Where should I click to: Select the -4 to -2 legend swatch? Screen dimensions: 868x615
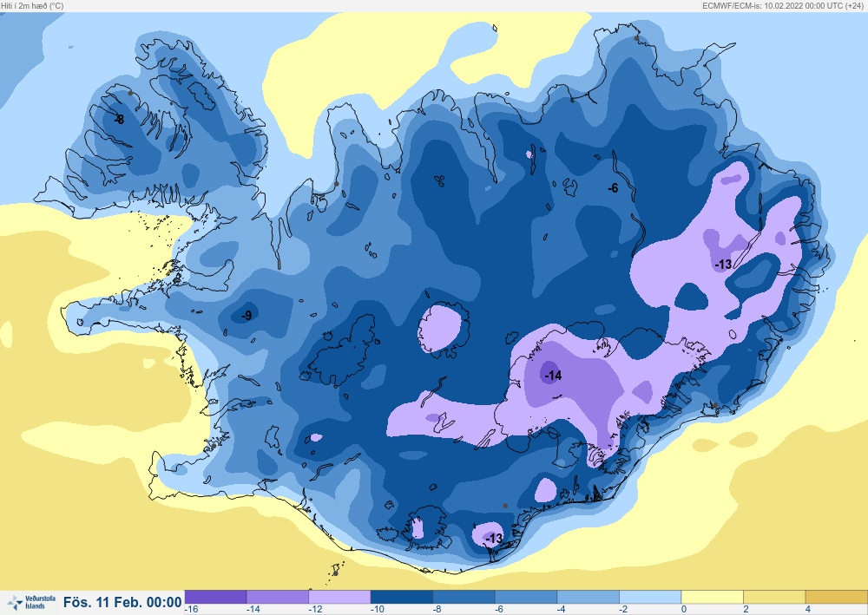(x=588, y=597)
